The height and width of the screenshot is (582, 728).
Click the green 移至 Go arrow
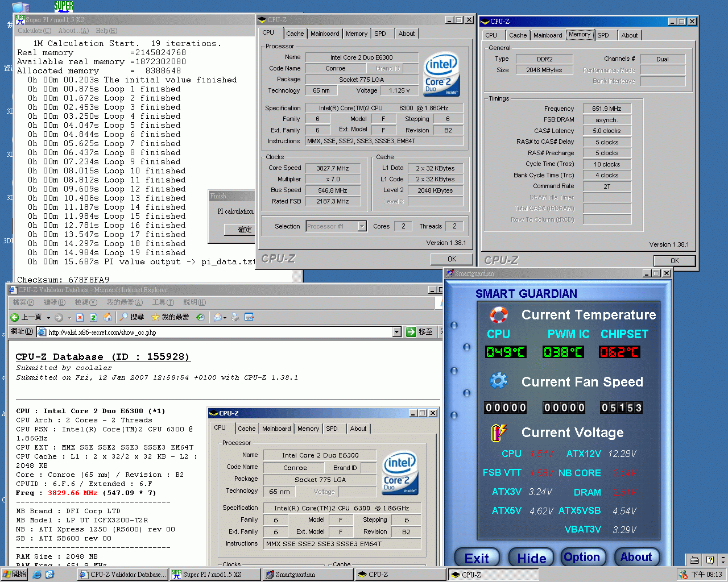[411, 332]
